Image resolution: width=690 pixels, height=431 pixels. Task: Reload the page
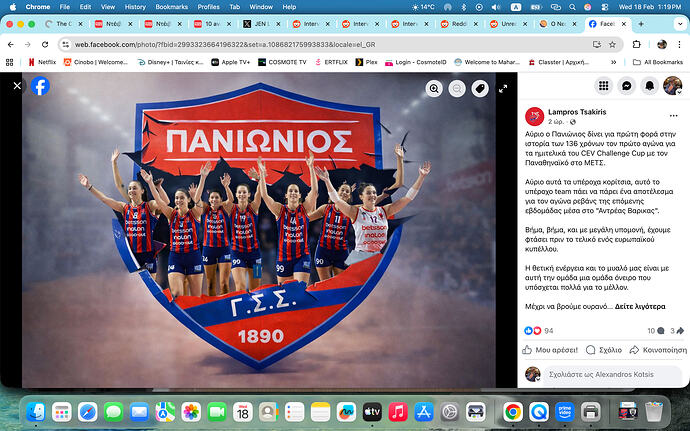[x=45, y=44]
